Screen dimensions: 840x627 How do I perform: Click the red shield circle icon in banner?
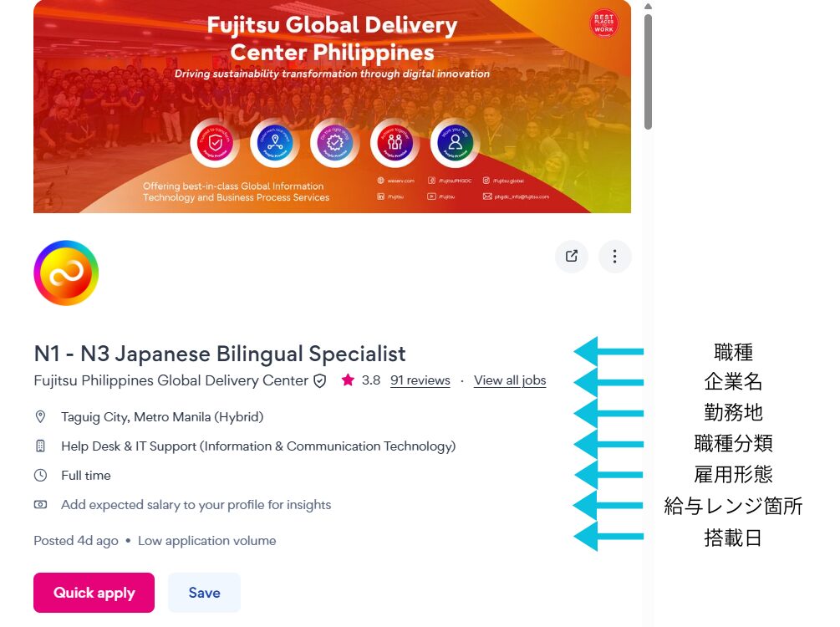click(x=215, y=144)
